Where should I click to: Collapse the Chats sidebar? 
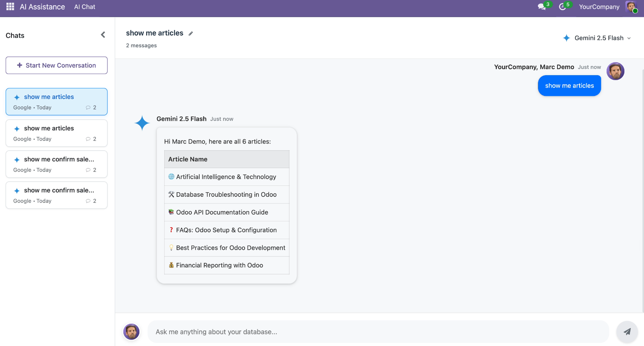coord(103,35)
